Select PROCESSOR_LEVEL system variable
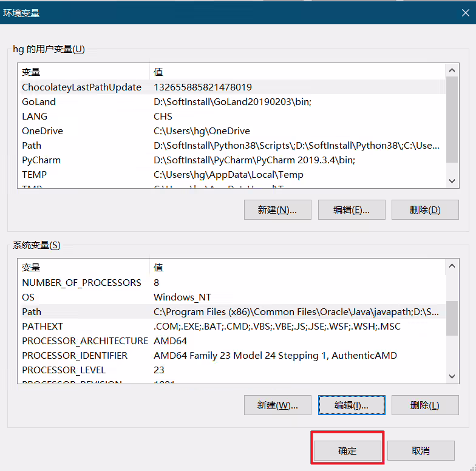This screenshot has height=471, width=476. 232,370
